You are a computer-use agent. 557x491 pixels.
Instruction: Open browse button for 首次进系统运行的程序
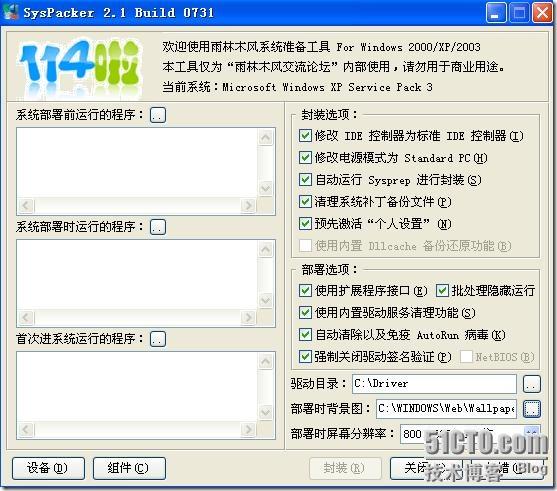click(158, 339)
